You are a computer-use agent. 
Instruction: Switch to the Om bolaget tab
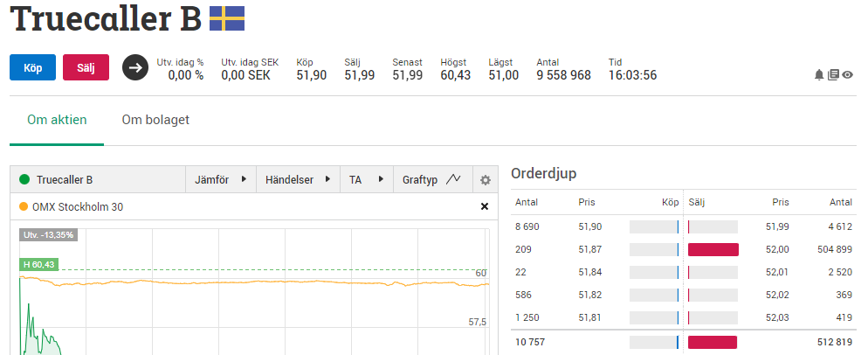[x=155, y=120]
